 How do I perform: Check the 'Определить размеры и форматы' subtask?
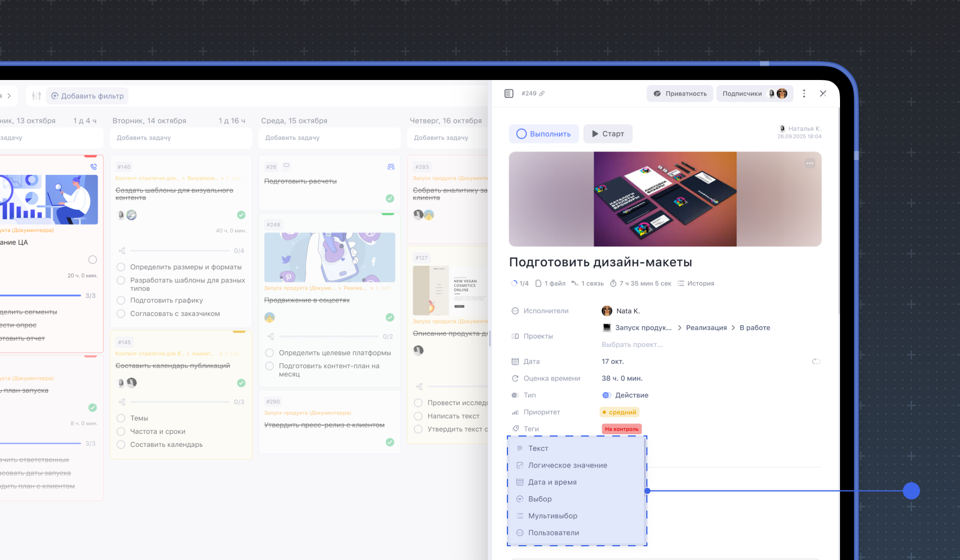tap(121, 267)
